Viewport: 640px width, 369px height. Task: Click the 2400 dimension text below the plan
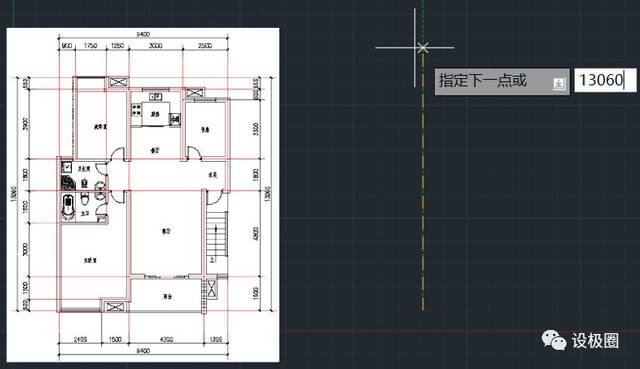80,340
